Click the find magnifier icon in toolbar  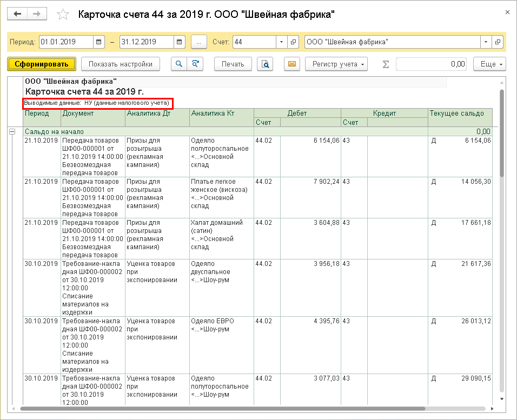178,64
